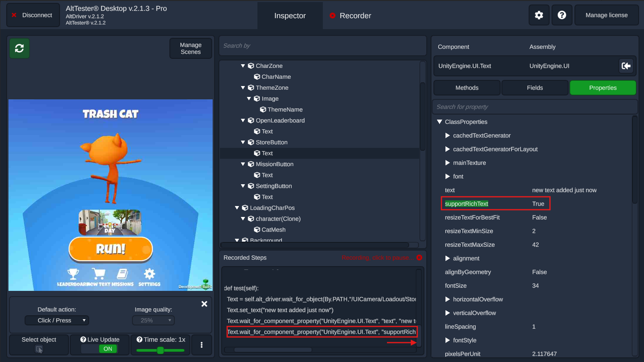Open help with the question mark icon
Screen dimensions: 644x362
click(562, 15)
